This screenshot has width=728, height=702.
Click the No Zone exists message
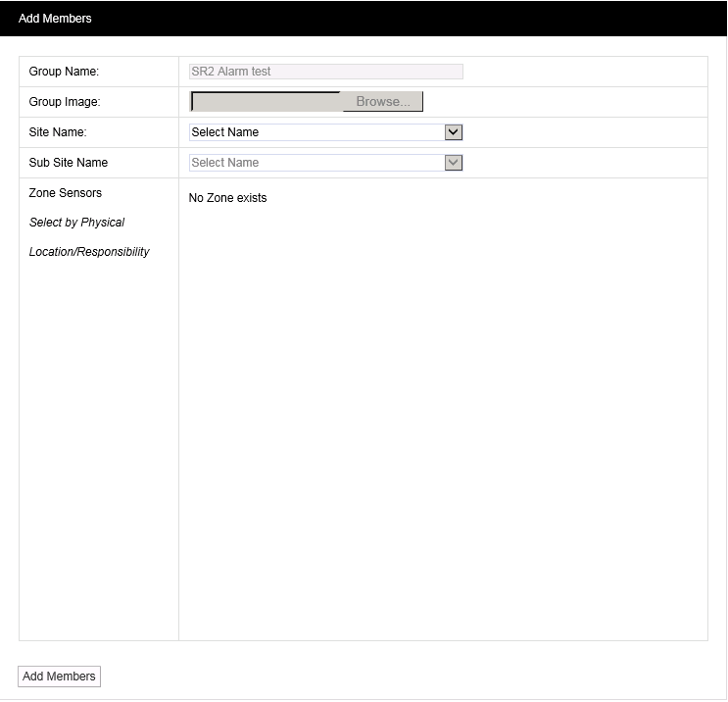[227, 198]
